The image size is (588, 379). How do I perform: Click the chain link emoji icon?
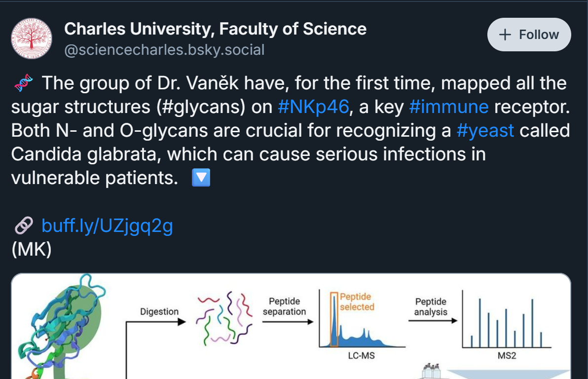point(24,226)
